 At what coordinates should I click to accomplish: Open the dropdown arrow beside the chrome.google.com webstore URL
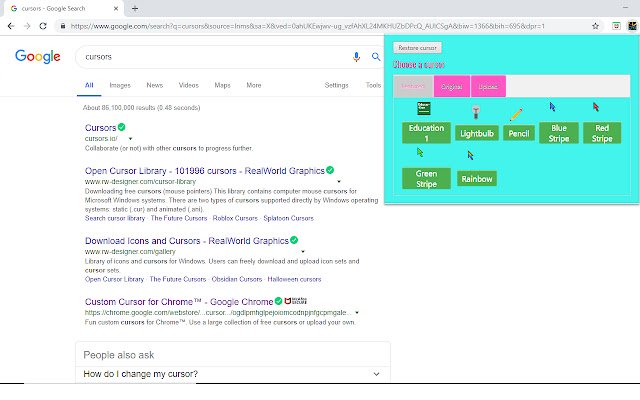(x=357, y=313)
